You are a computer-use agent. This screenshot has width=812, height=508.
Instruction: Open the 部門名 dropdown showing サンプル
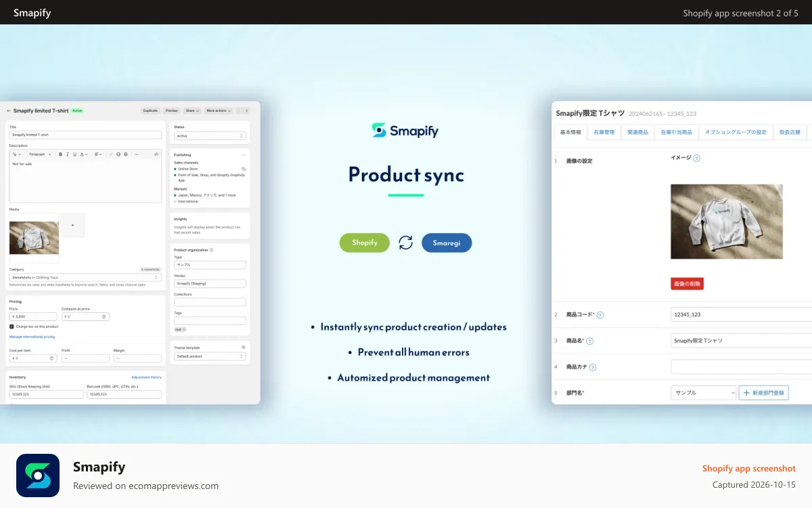[x=704, y=393]
